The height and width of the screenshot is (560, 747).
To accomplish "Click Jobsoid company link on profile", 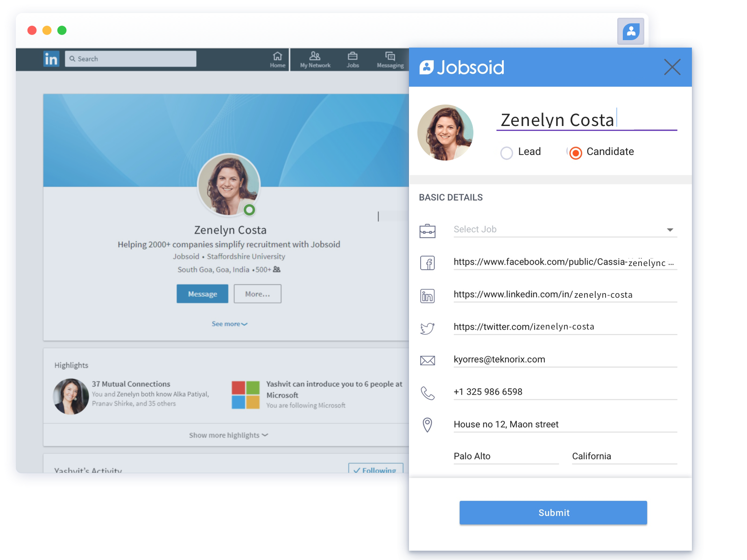I will click(x=186, y=257).
